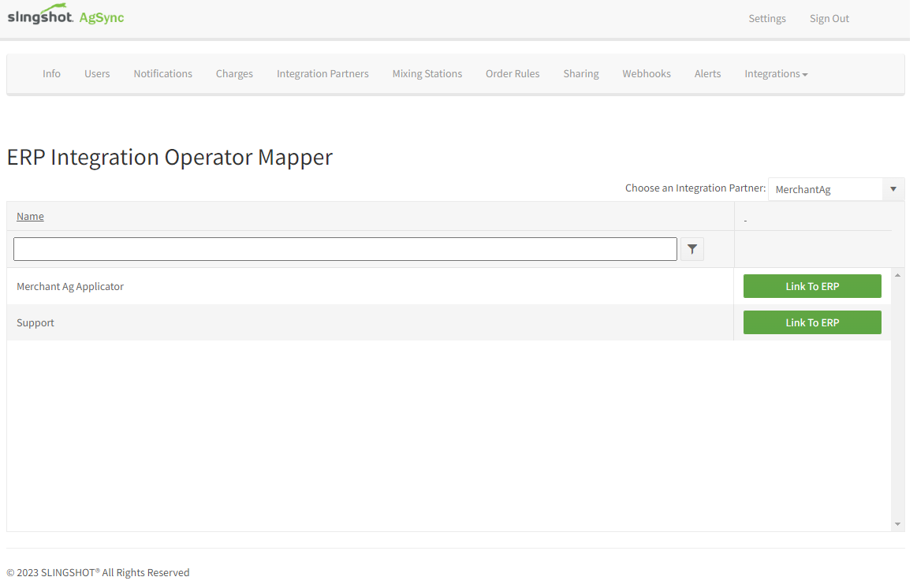
Task: Link the Support operator to ERP
Action: click(811, 322)
